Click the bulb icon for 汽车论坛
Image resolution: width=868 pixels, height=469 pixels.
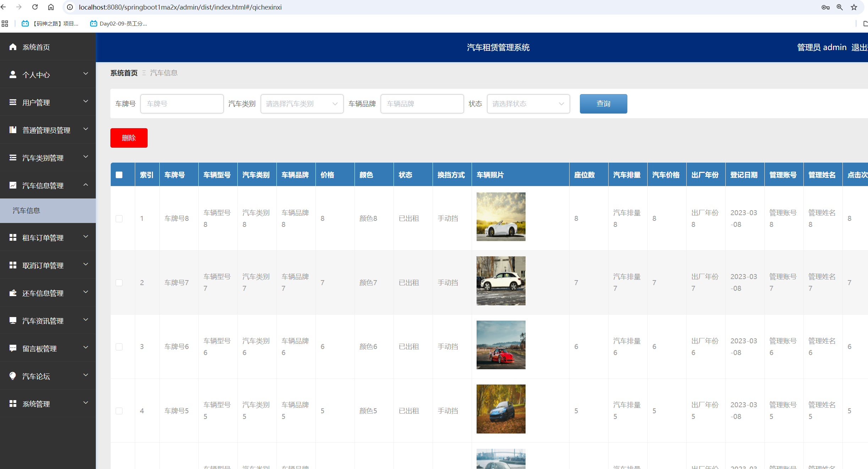13,376
